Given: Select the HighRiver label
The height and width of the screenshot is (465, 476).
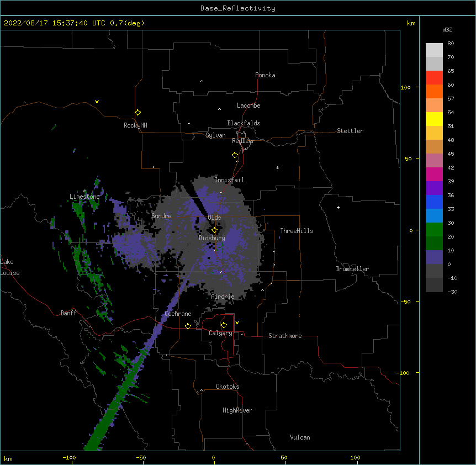Looking at the screenshot, I should point(237,410).
